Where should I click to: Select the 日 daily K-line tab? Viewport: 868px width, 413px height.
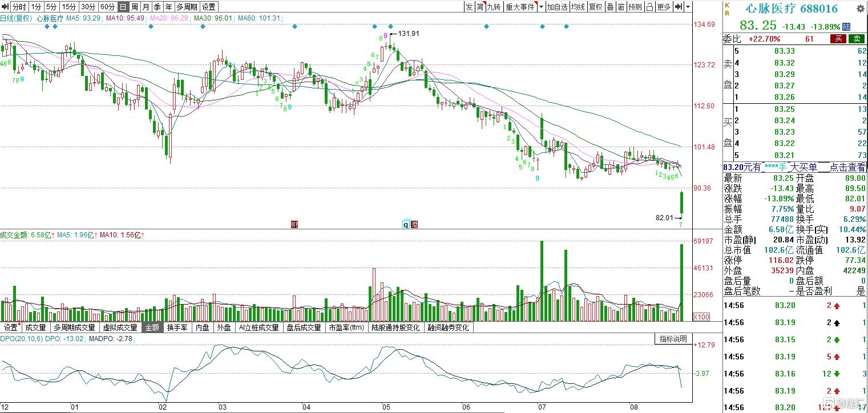(x=123, y=7)
